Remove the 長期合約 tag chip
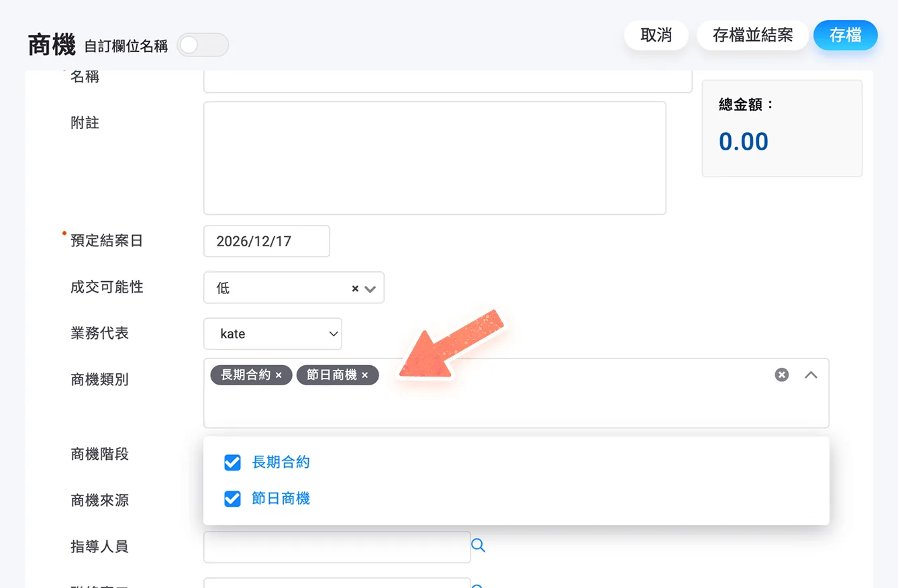Screen dimensions: 898x588 coord(279,375)
